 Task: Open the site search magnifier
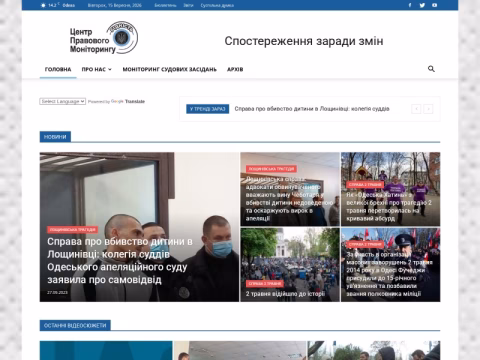(x=431, y=69)
